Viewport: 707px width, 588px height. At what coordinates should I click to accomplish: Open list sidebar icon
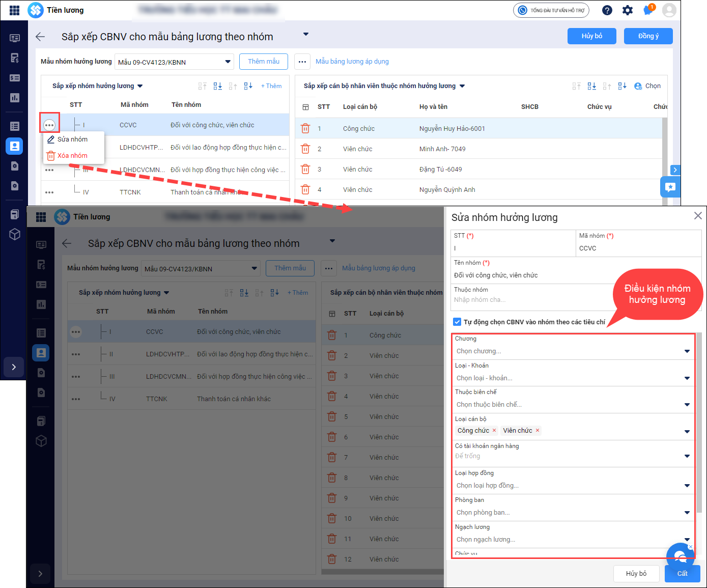pos(14,126)
